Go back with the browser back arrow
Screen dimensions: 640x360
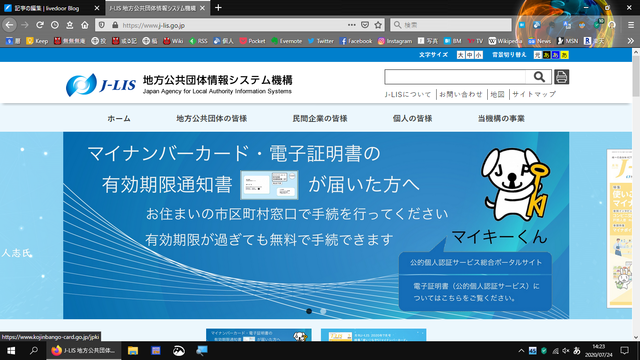[9, 25]
